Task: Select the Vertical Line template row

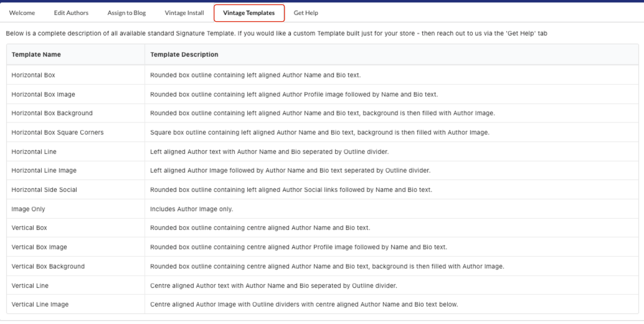Action: (x=30, y=285)
